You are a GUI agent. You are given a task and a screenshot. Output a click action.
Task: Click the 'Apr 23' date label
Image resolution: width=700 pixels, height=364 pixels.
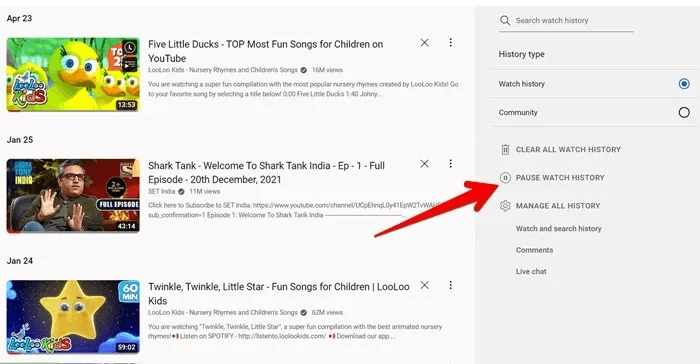click(x=19, y=18)
